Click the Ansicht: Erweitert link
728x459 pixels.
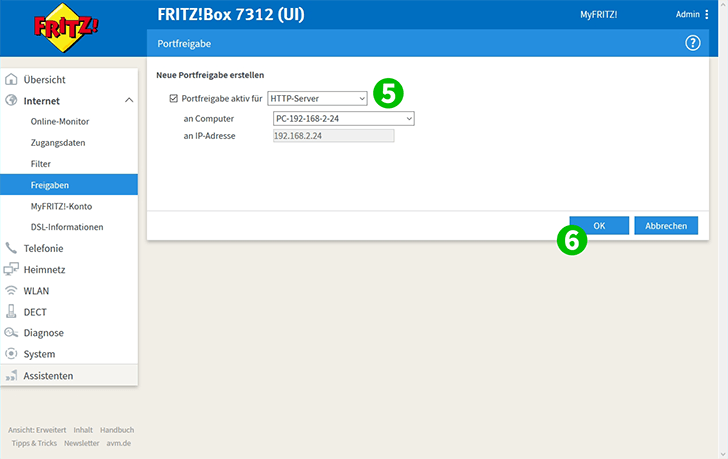pyautogui.click(x=37, y=430)
